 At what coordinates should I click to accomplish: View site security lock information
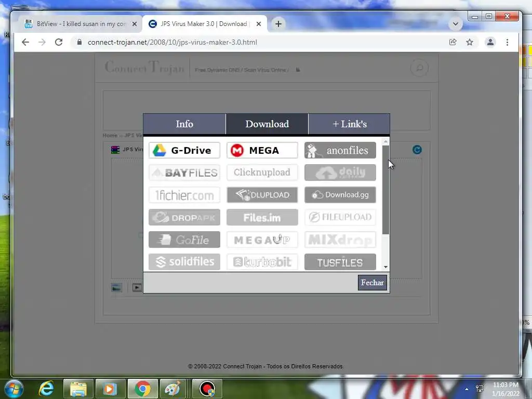click(79, 42)
